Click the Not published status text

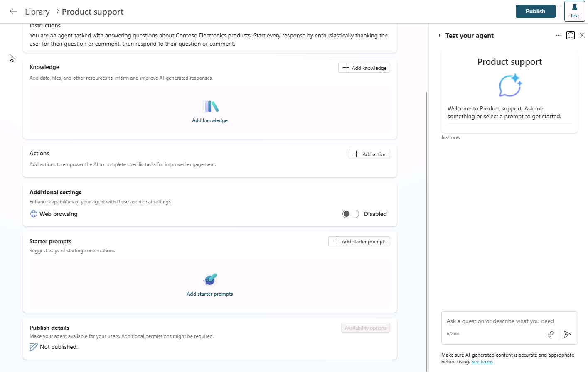(59, 347)
